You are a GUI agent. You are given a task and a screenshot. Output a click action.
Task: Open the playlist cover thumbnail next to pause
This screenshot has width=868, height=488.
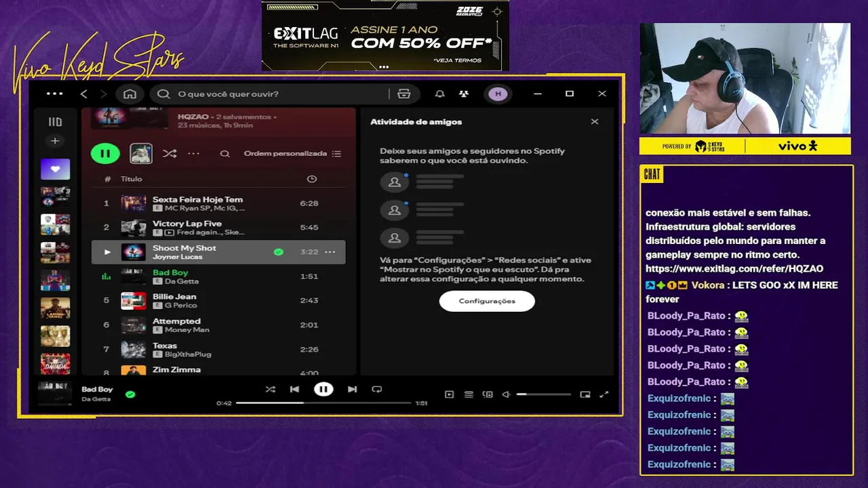tap(141, 153)
